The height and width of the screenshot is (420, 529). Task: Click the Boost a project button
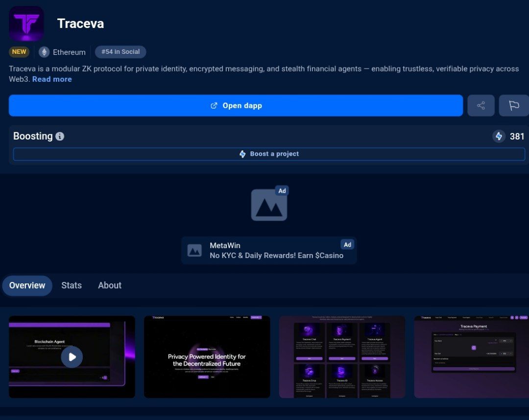269,154
